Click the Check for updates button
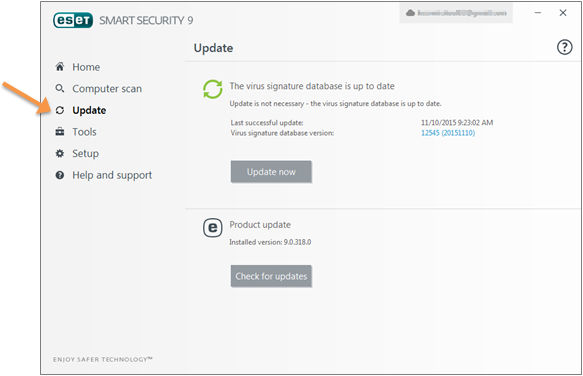The width and height of the screenshot is (583, 376). tap(271, 276)
